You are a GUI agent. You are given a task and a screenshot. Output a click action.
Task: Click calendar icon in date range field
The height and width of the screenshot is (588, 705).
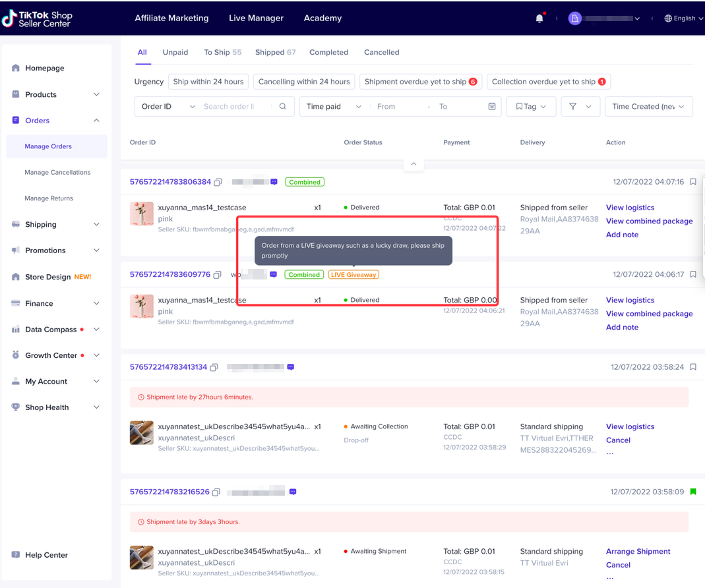pyautogui.click(x=492, y=107)
